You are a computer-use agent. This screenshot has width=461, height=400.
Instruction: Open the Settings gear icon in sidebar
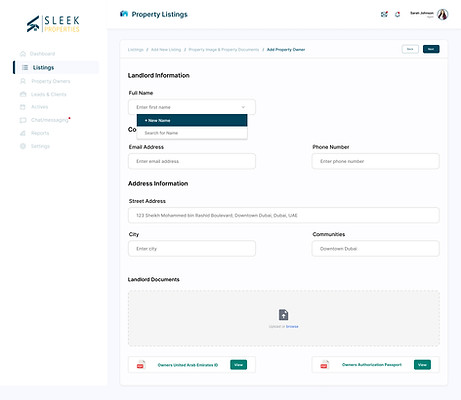(23, 146)
